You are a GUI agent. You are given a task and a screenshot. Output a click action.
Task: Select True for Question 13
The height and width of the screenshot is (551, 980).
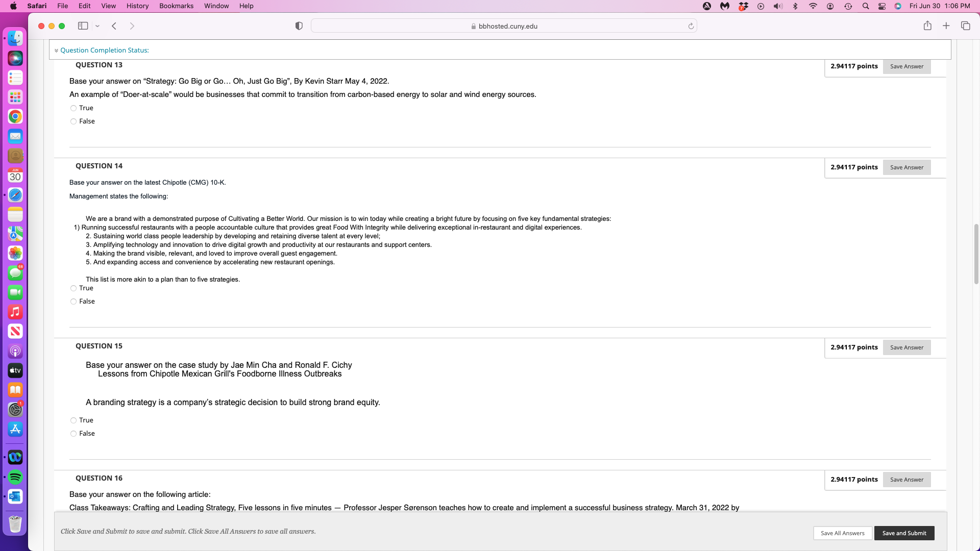(x=73, y=108)
